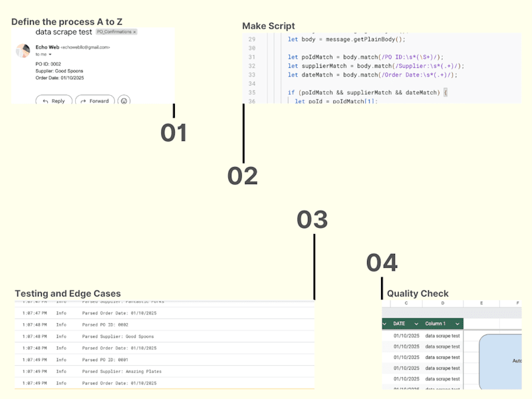Click the Forward button in email
Screen dimensions: 532x399
95,100
